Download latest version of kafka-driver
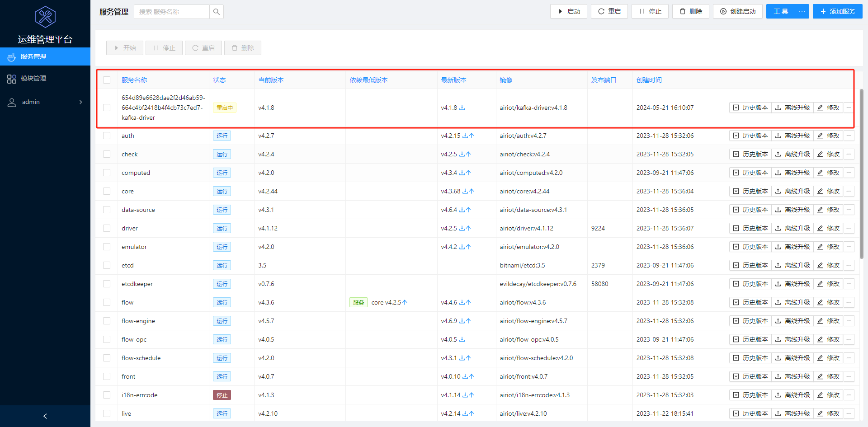This screenshot has width=868, height=427. point(462,108)
